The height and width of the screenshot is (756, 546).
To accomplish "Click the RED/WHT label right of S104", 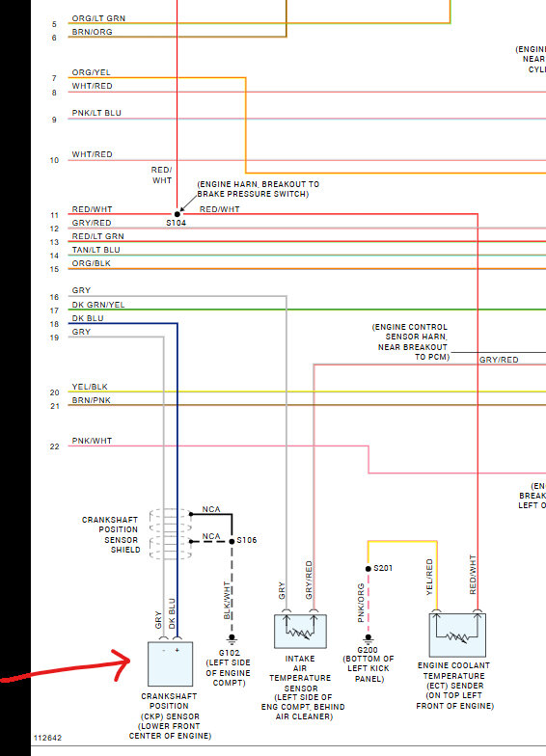I will [x=220, y=209].
